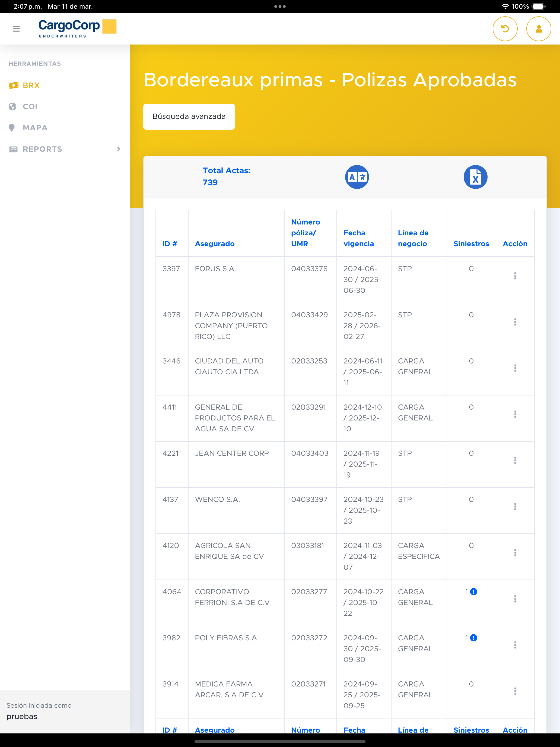Click ID cell 4411

click(170, 407)
